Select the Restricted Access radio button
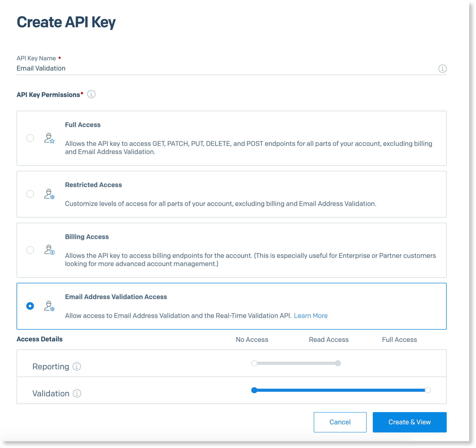This screenshot has width=476, height=448. coord(30,194)
